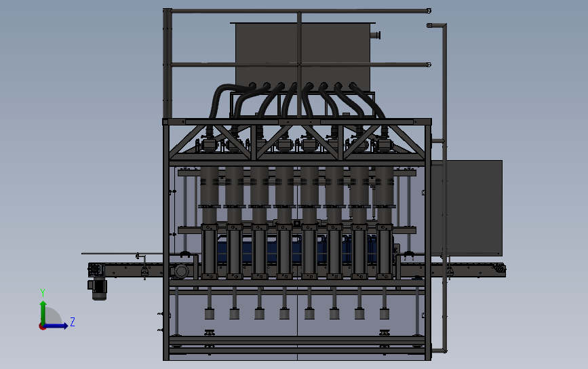
Task: Select the top hopper tank of the machine
Action: [x=302, y=56]
